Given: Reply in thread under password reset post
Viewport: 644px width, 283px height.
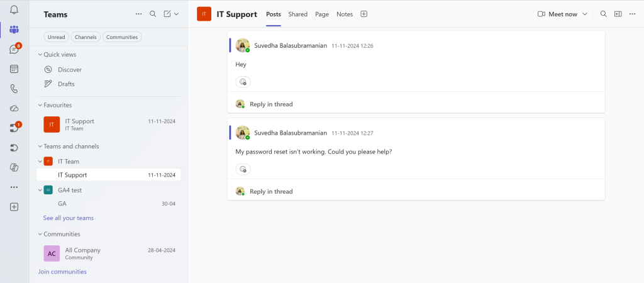Looking at the screenshot, I should pos(271,191).
